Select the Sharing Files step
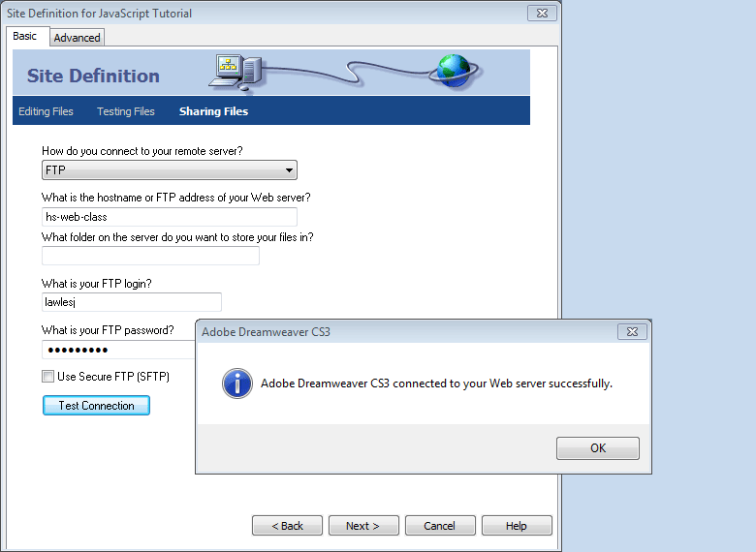Screen dimensions: 756x552 point(213,111)
